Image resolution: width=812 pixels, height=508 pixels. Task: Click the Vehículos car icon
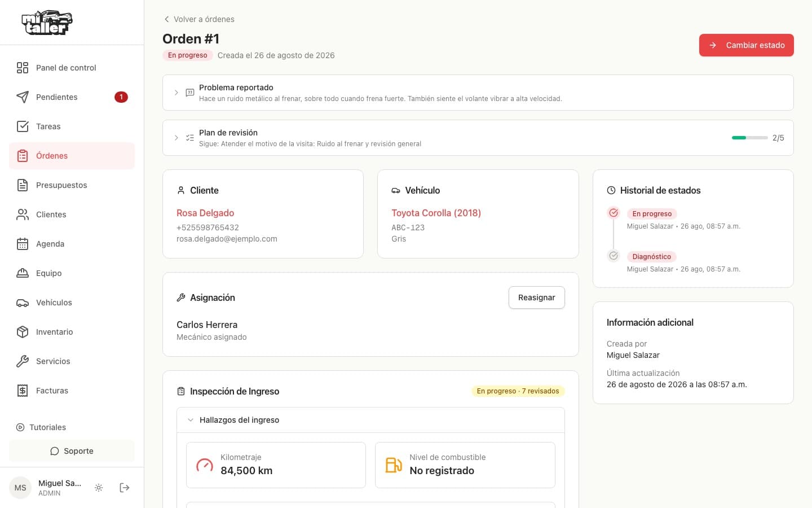click(x=23, y=303)
